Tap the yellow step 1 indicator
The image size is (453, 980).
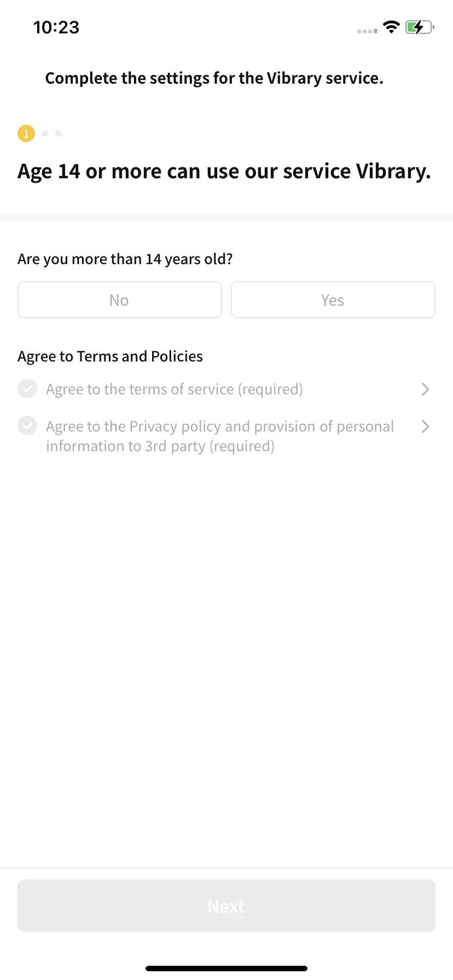26,133
